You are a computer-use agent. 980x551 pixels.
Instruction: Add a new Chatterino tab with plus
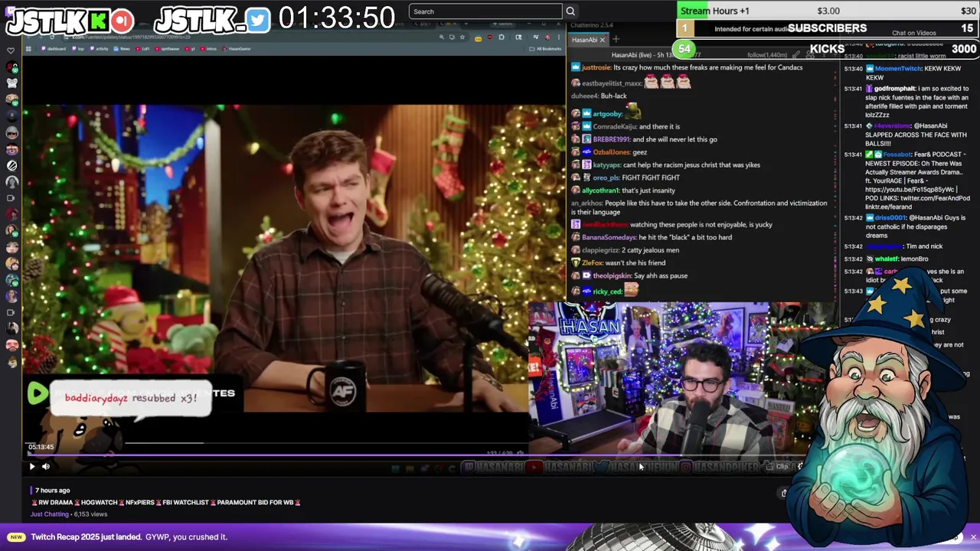(x=616, y=40)
